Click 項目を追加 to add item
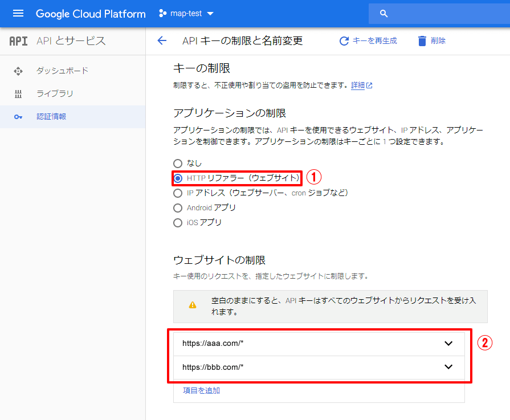The height and width of the screenshot is (420, 510). pyautogui.click(x=201, y=390)
